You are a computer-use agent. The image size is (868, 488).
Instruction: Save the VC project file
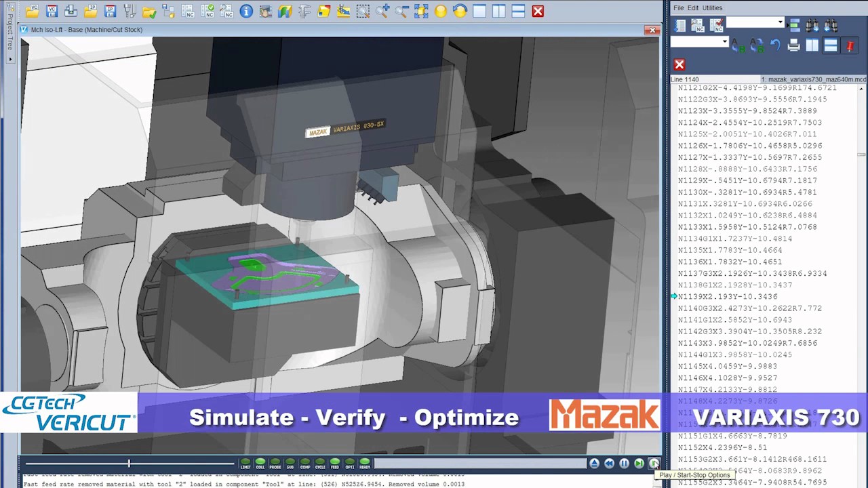pyautogui.click(x=52, y=11)
